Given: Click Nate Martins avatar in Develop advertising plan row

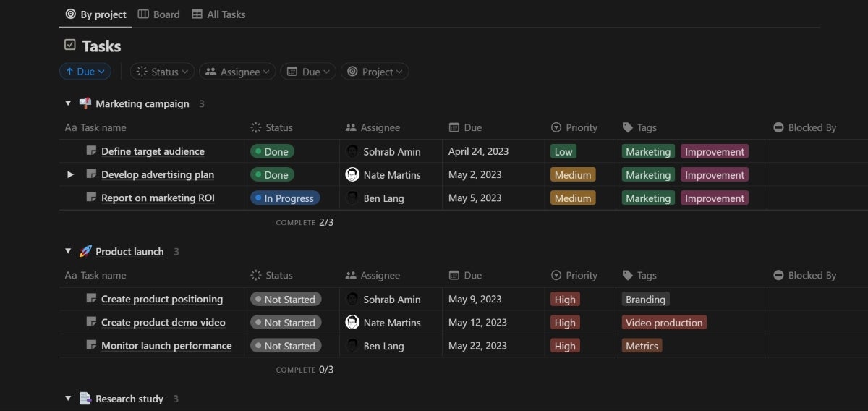Looking at the screenshot, I should pos(352,174).
